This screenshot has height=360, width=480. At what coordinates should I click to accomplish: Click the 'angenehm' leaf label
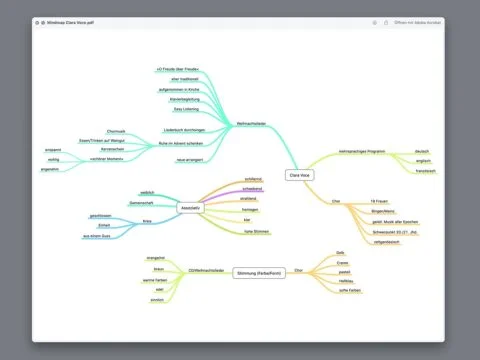tap(50, 169)
